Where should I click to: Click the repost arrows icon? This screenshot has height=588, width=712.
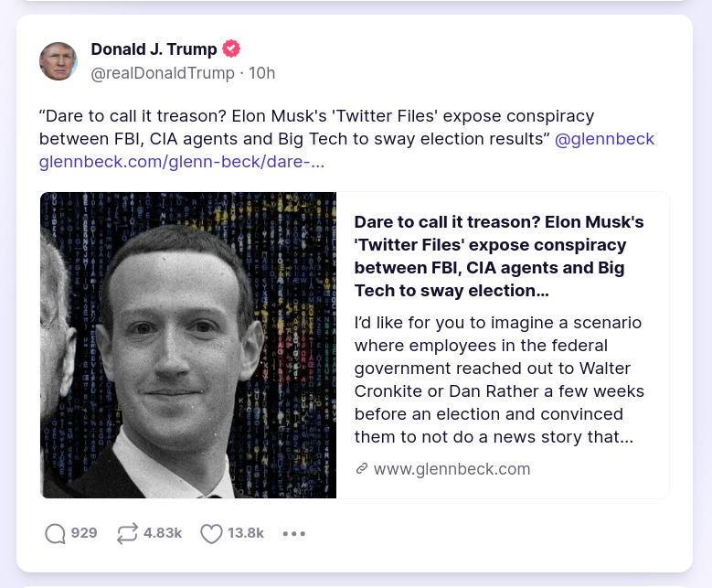click(x=127, y=533)
